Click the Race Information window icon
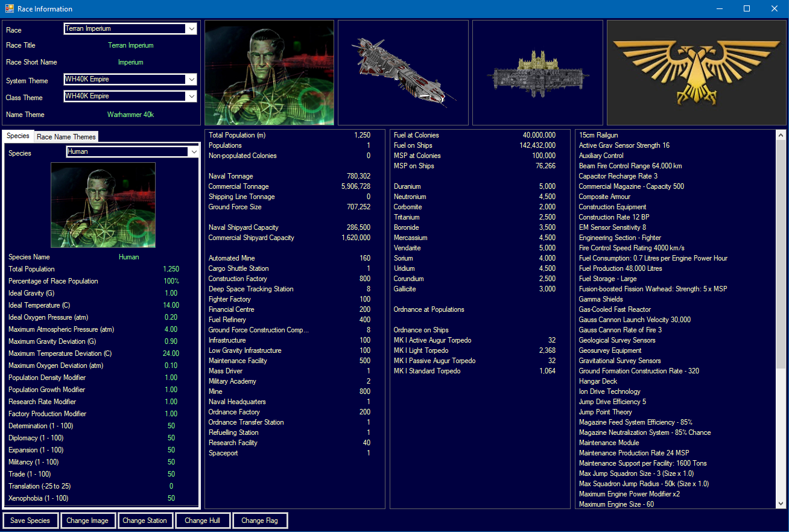 coord(9,8)
